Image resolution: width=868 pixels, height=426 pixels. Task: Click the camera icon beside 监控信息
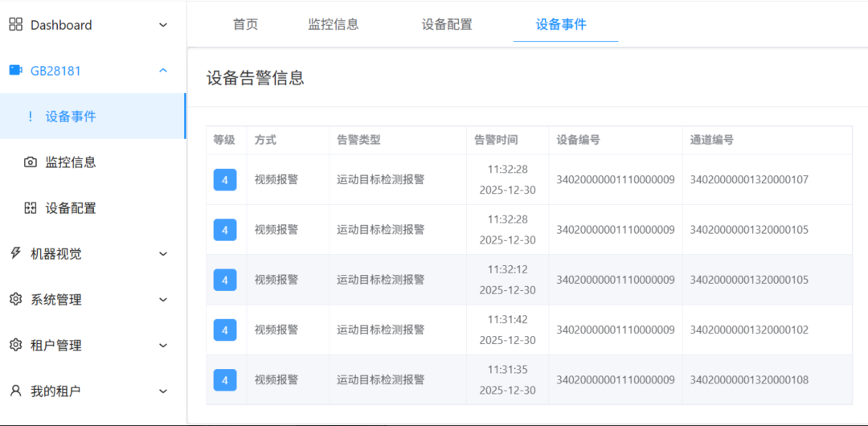31,162
